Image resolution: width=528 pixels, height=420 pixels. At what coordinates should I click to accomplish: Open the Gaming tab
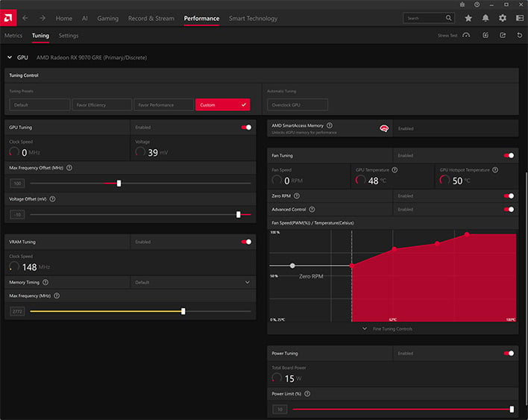107,19
